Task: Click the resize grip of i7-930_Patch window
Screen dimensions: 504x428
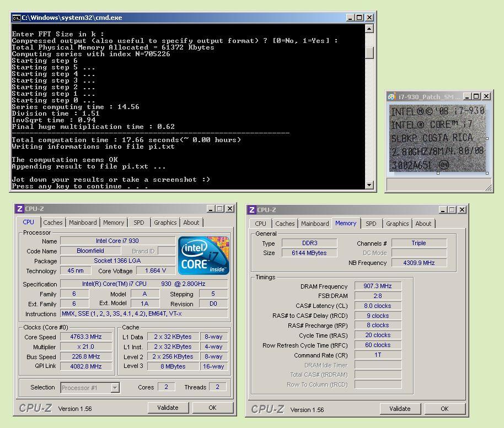Action: click(489, 188)
